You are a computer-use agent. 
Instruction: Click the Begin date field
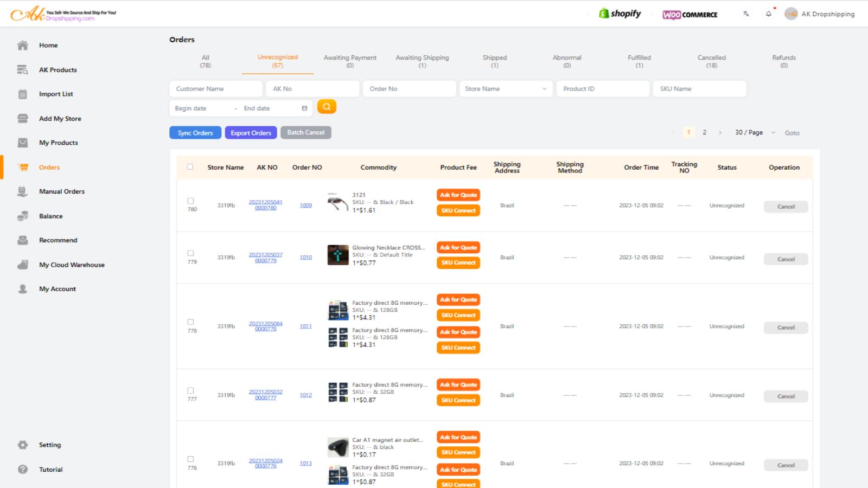pyautogui.click(x=201, y=108)
